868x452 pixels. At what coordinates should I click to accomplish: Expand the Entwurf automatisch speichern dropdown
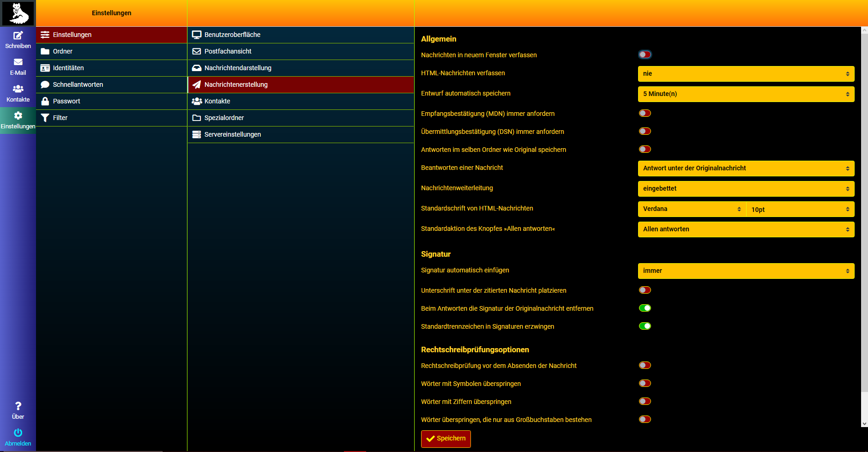746,94
